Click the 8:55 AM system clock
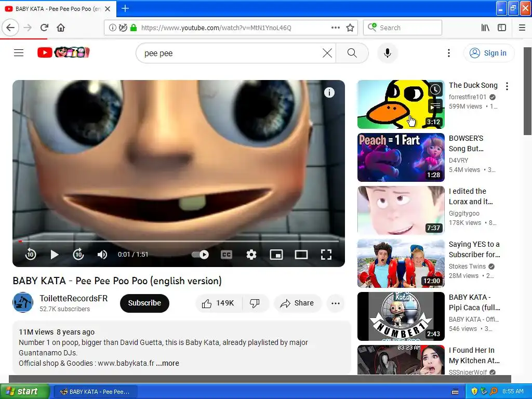The image size is (532, 399). [513, 392]
